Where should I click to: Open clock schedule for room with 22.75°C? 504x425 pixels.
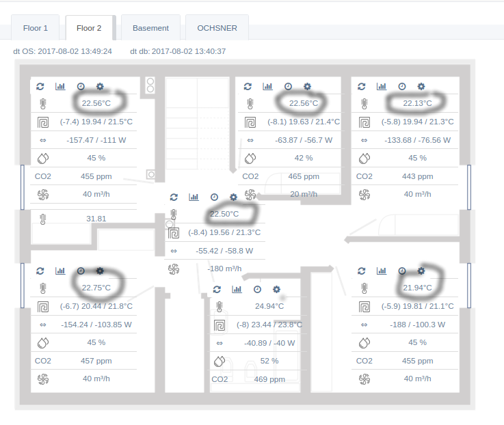81,271
